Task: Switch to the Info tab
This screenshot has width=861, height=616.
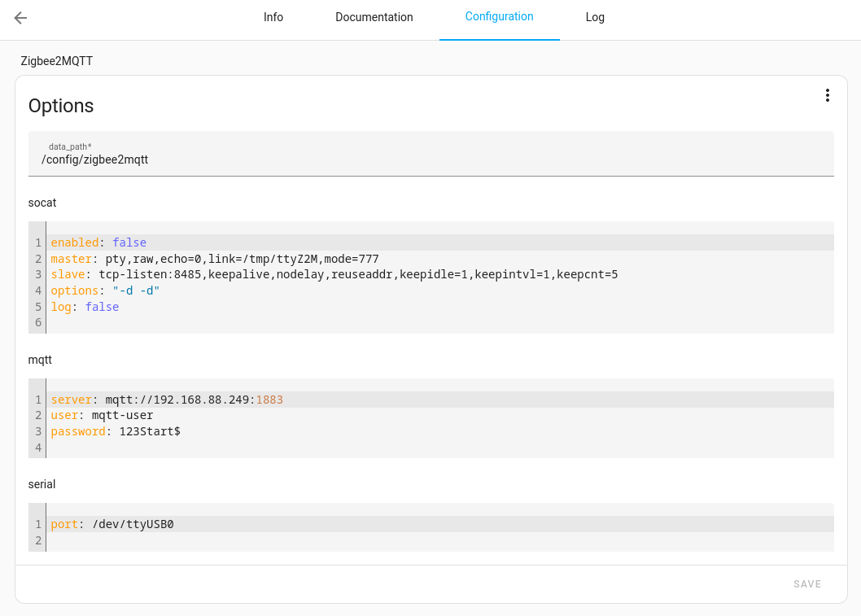Action: tap(273, 17)
